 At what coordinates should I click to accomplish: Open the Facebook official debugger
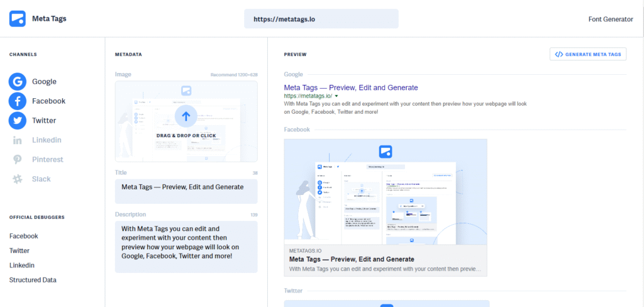click(24, 236)
